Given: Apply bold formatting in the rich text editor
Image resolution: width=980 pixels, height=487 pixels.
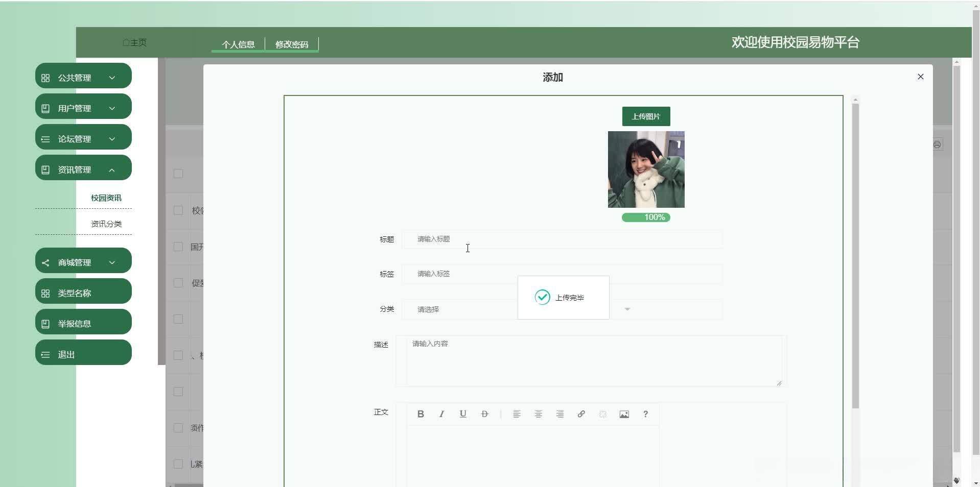Looking at the screenshot, I should [x=420, y=414].
